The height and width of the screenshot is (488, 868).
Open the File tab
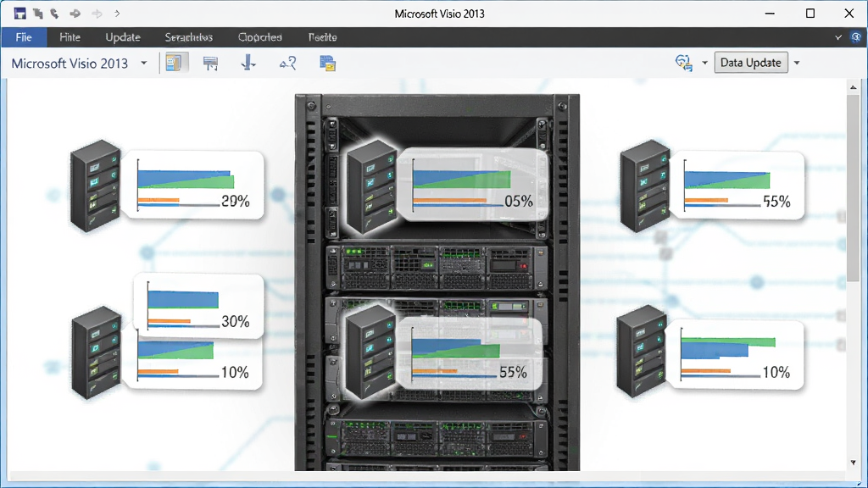[x=23, y=37]
